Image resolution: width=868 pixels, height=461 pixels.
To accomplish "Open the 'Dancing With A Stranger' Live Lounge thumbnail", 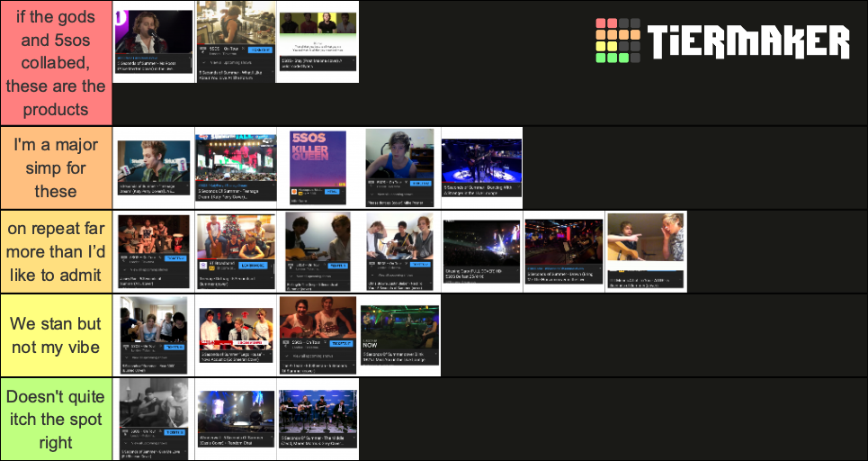I will point(481,167).
